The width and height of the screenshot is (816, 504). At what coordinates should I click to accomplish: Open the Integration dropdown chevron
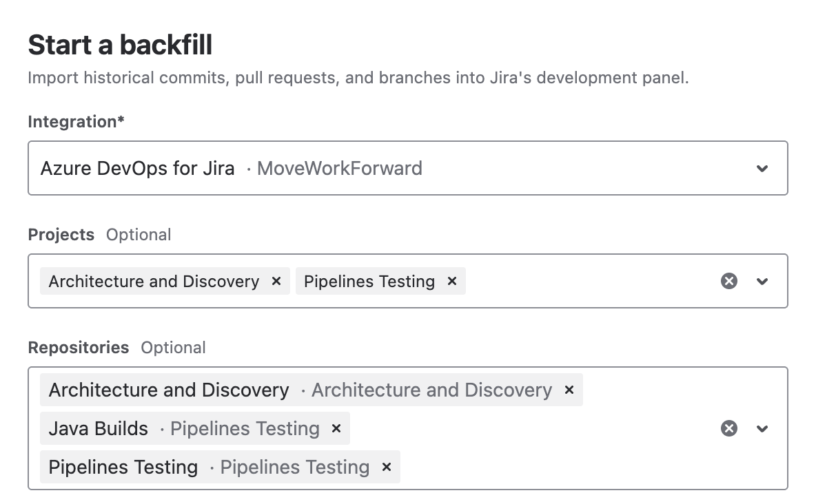[762, 169]
